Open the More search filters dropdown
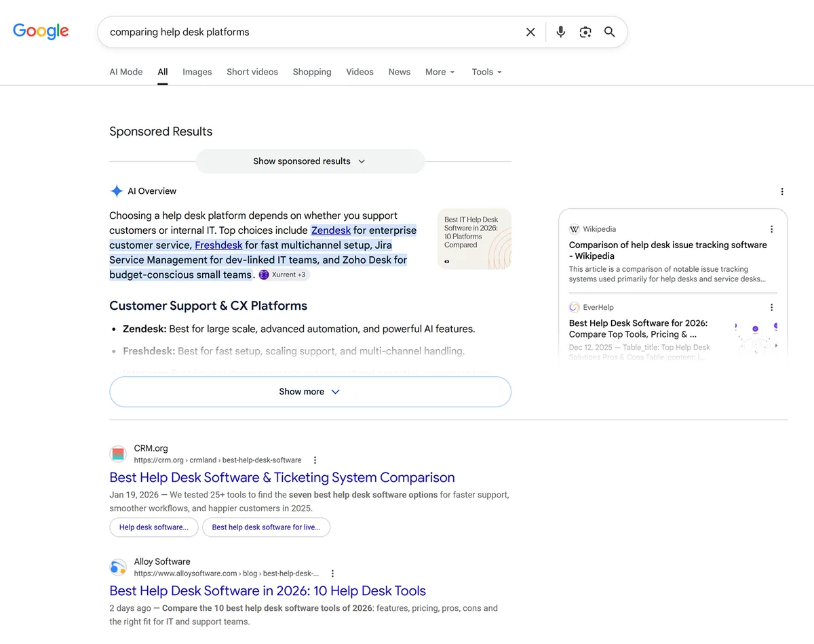814x644 pixels. (440, 72)
